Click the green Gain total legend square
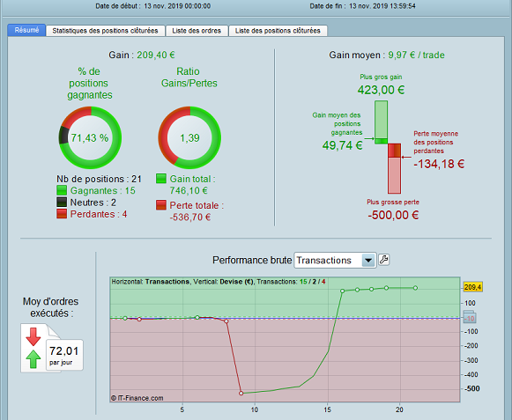 point(161,179)
